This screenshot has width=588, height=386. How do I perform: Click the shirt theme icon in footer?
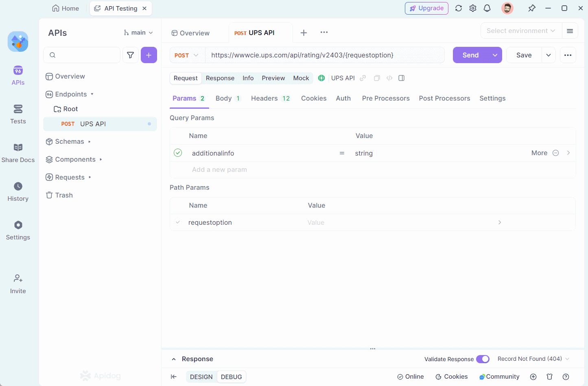click(550, 377)
